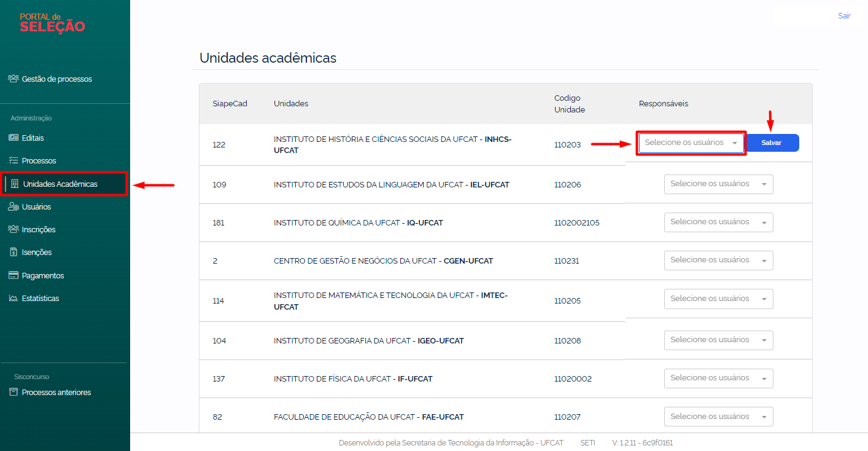Screen dimensions: 868x451
Task: Expand users dropdown for FAE-UFCAT row
Action: point(718,417)
